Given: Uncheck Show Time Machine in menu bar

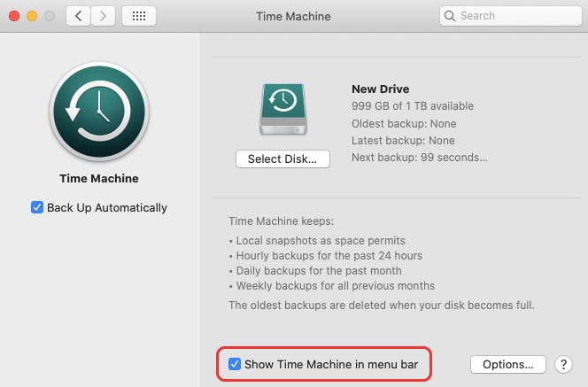Looking at the screenshot, I should coord(235,364).
